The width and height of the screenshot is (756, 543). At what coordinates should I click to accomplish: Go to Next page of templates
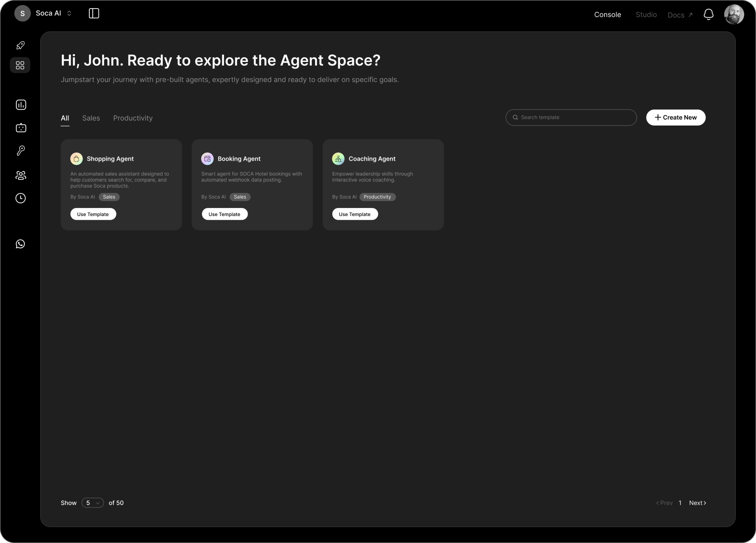[x=697, y=503]
